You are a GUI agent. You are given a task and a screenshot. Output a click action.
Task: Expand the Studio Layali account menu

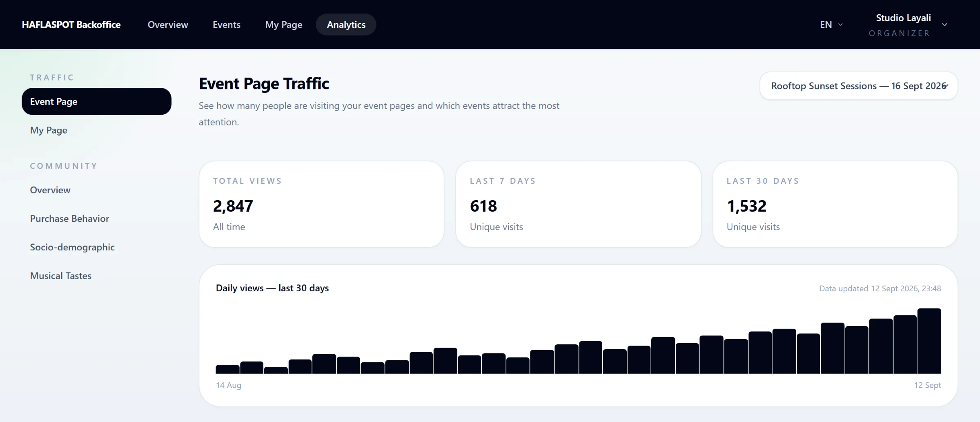click(x=907, y=25)
